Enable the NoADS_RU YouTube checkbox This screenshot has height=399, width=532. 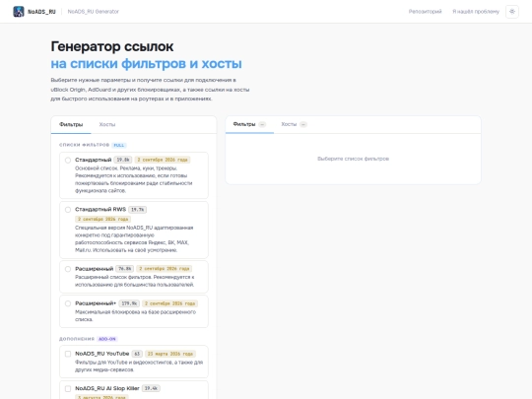[68, 354]
